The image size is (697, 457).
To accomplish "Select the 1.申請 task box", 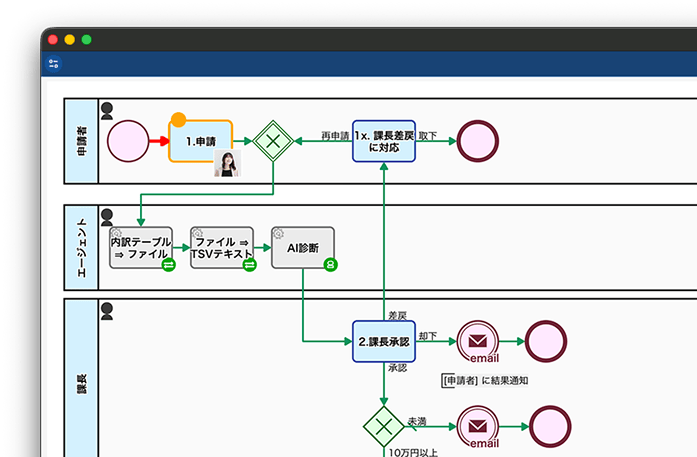I will [x=201, y=141].
